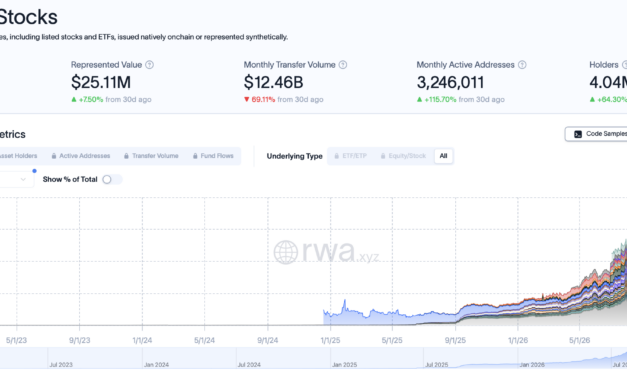627x376 pixels.
Task: Click the Monthly Active Addresses info icon
Action: 522,65
